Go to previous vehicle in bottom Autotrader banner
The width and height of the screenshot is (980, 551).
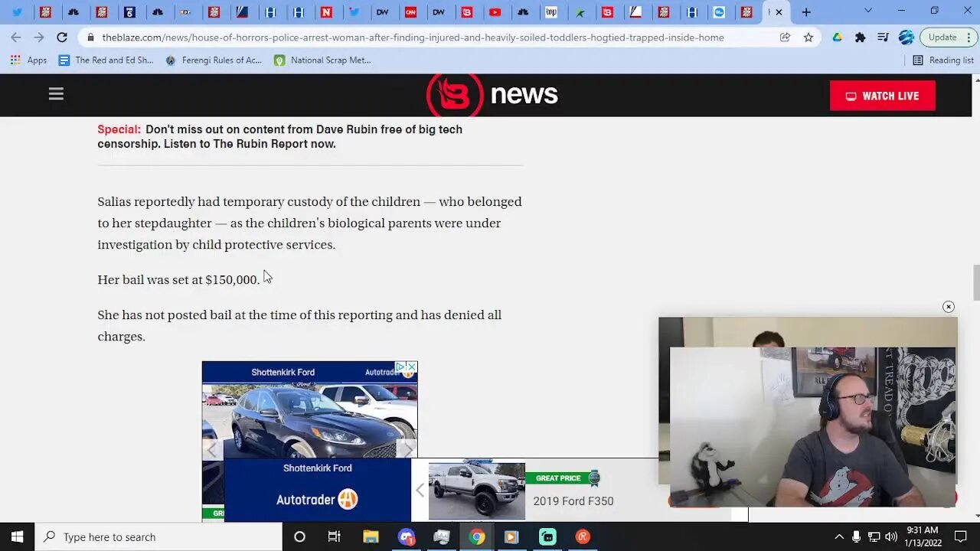(420, 491)
